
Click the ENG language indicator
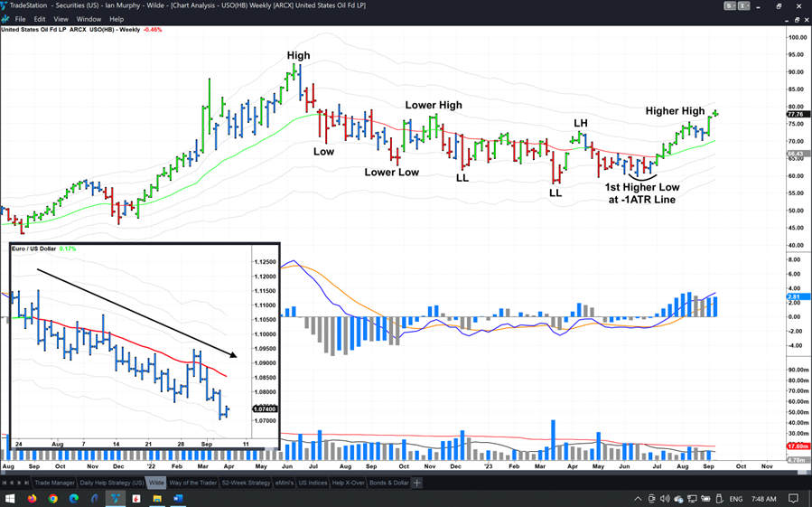736,499
